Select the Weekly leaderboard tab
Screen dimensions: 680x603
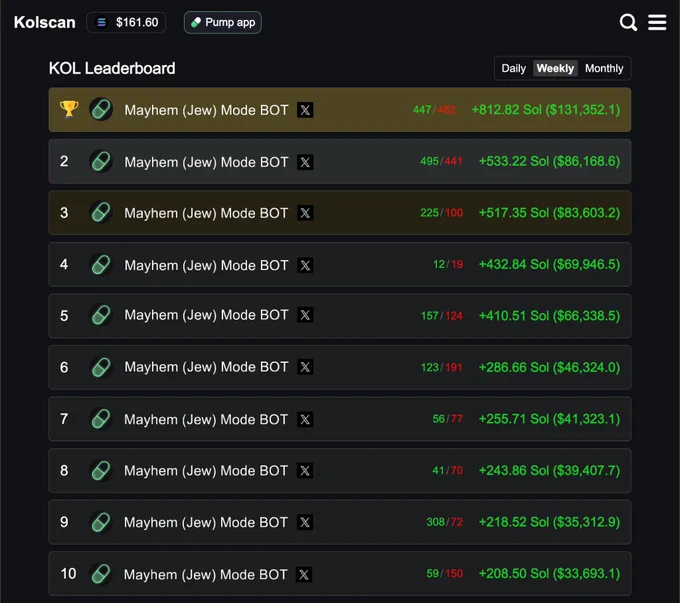[555, 68]
